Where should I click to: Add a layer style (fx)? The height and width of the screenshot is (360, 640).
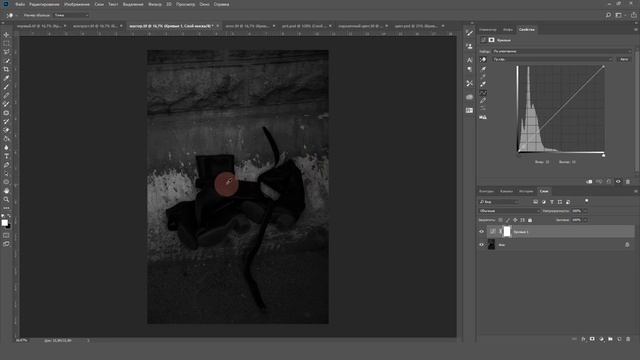pos(583,339)
